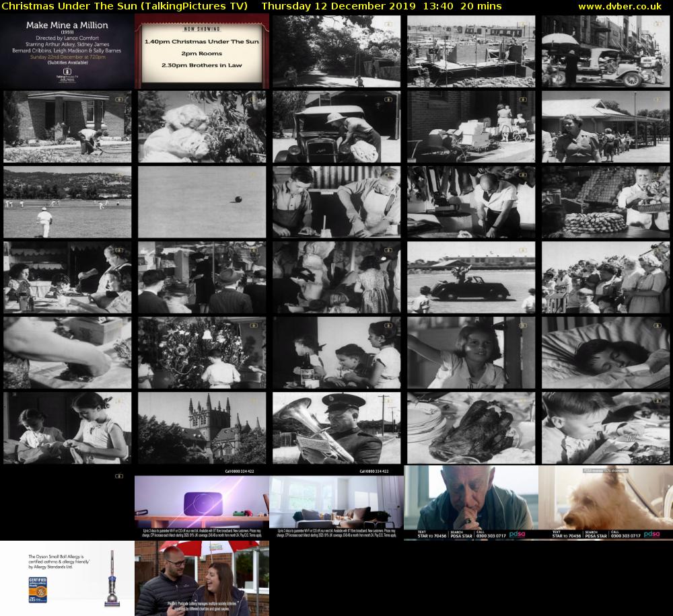Image resolution: width=673 pixels, height=616 pixels.
Task: Open the shoppers in hats seen from behind thumbnail
Action: [x=202, y=277]
